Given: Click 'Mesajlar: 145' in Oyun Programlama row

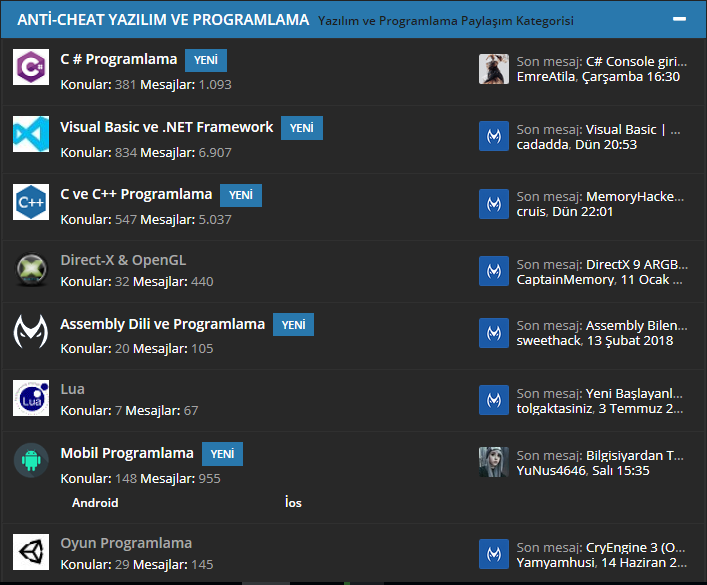Looking at the screenshot, I should pos(173,565).
